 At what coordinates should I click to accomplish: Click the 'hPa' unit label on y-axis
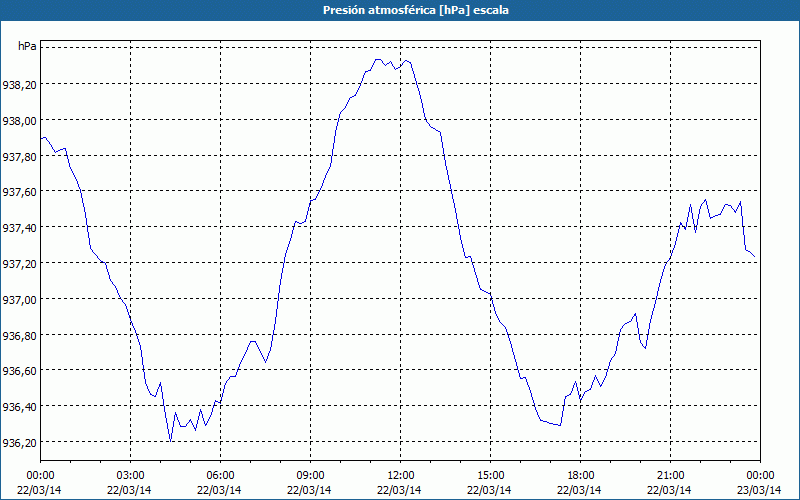coord(27,46)
